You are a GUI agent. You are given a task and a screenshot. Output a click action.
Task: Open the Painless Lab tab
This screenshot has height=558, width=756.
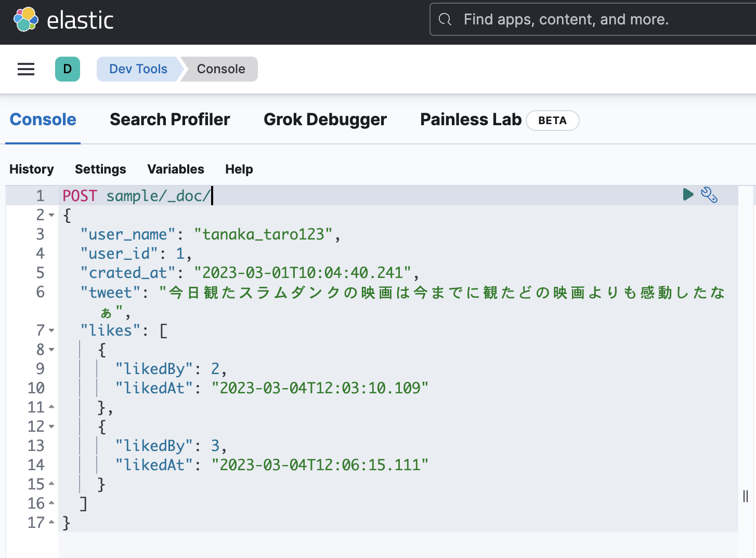pos(471,119)
